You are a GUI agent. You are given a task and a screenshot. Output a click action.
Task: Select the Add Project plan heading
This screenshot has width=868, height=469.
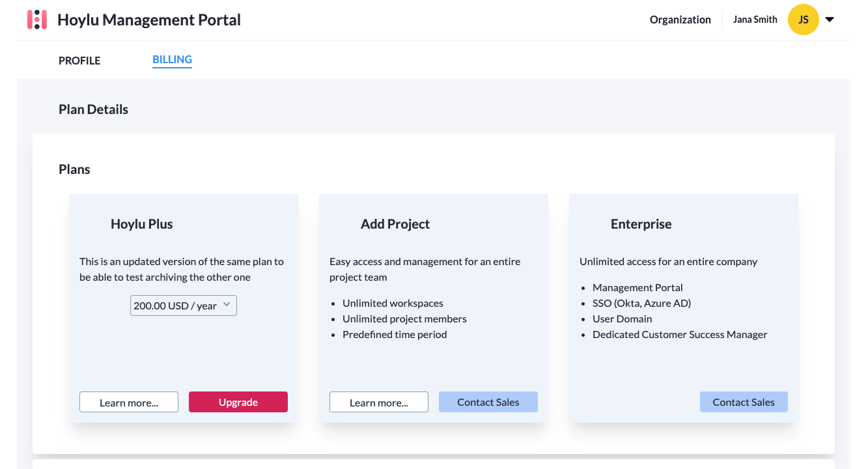click(x=395, y=224)
